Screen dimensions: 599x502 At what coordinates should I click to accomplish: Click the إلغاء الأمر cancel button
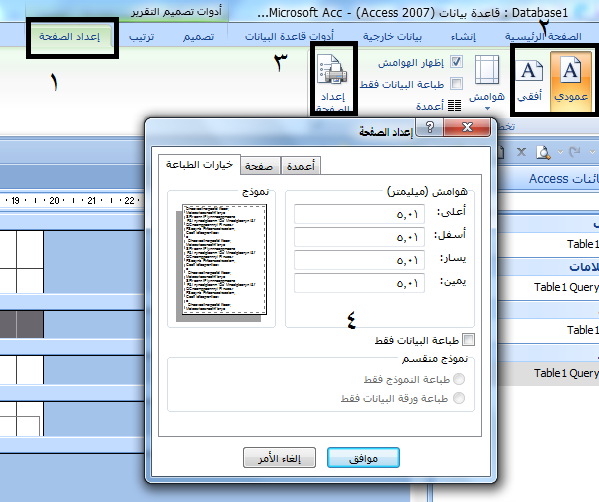click(x=279, y=458)
